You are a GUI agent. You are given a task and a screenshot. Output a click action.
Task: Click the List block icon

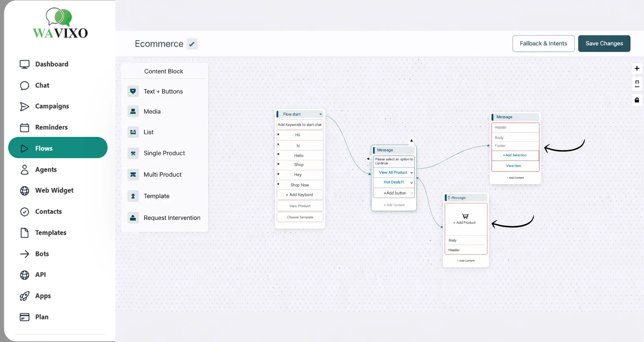(x=133, y=132)
